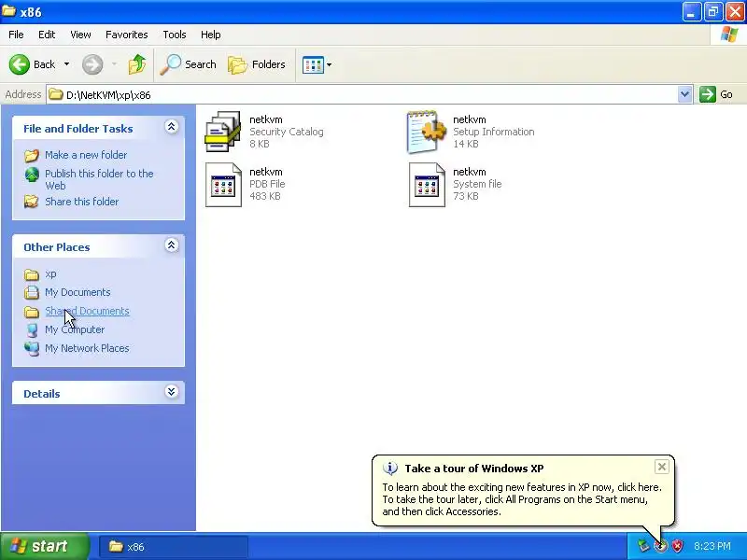Click the Windows XP tour tray icon

[x=660, y=546]
